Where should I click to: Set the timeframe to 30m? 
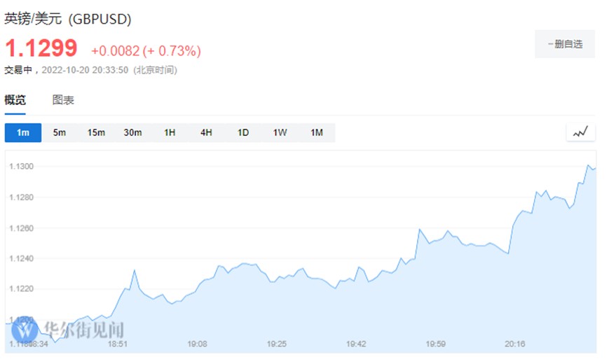(x=132, y=132)
